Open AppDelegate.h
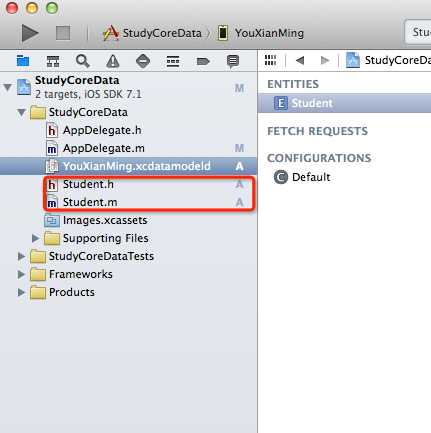This screenshot has height=433, width=431. pos(128,130)
